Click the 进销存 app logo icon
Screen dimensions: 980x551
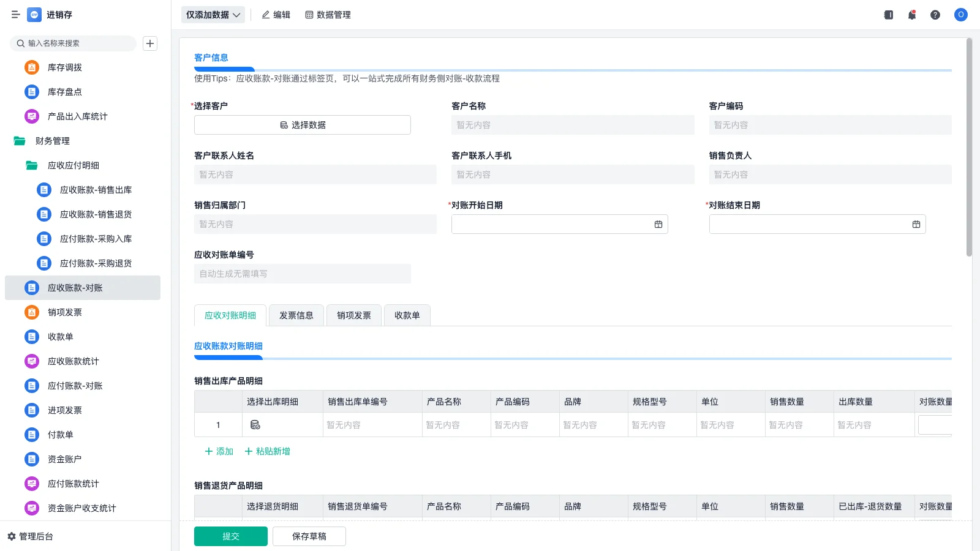[x=34, y=15]
